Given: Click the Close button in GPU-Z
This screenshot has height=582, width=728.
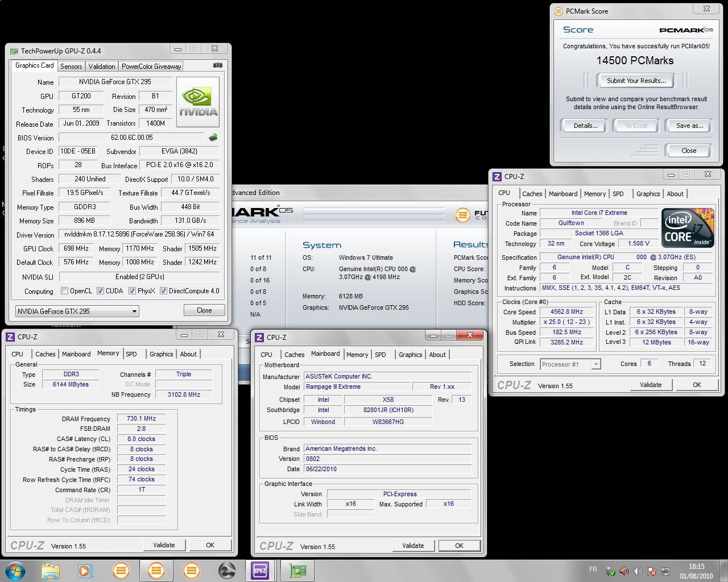Looking at the screenshot, I should tap(204, 310).
